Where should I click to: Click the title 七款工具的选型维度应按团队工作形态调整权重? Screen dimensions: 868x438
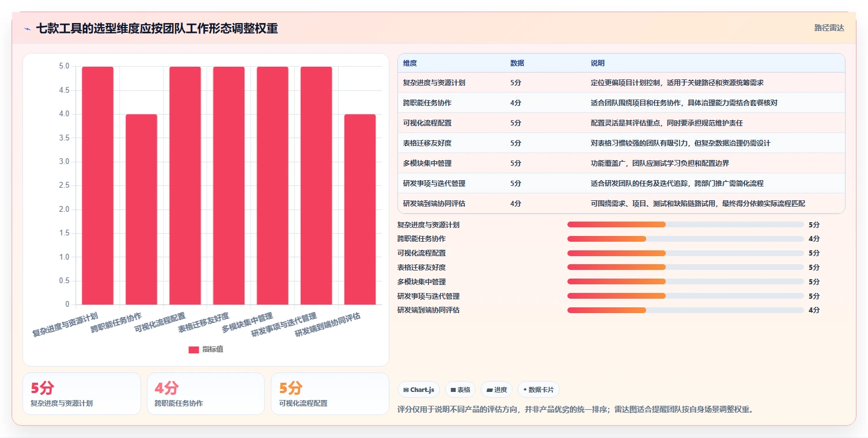tap(157, 28)
